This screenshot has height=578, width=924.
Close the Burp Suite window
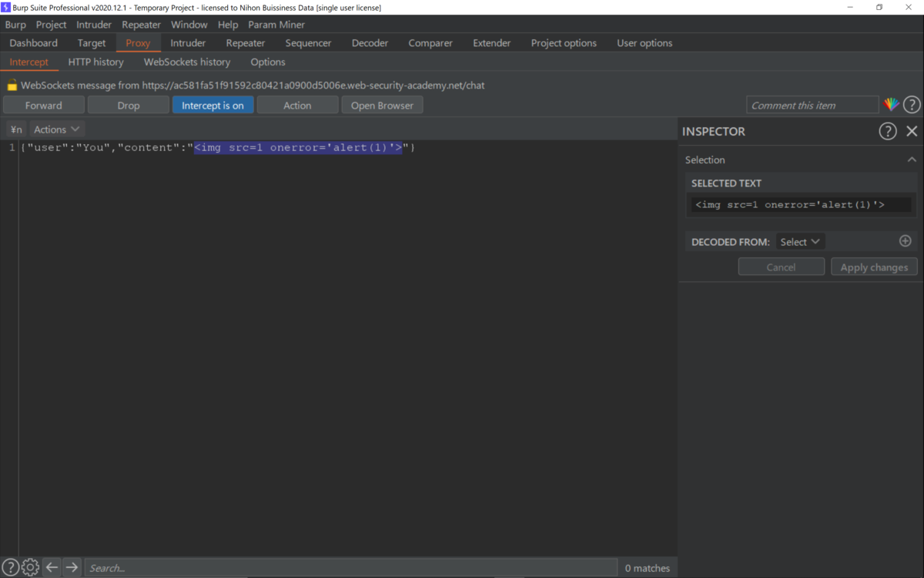coord(909,7)
